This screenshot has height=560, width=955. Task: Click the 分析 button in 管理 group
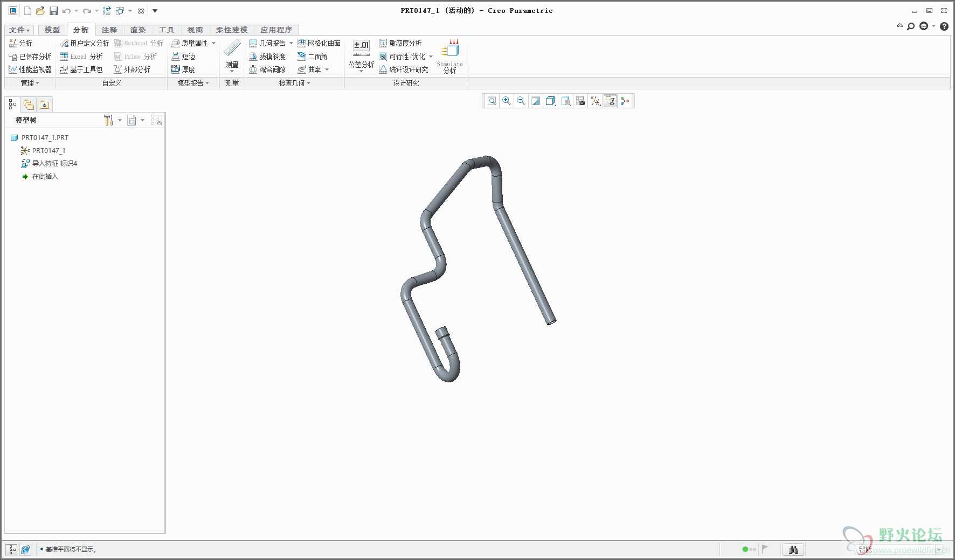pos(20,43)
